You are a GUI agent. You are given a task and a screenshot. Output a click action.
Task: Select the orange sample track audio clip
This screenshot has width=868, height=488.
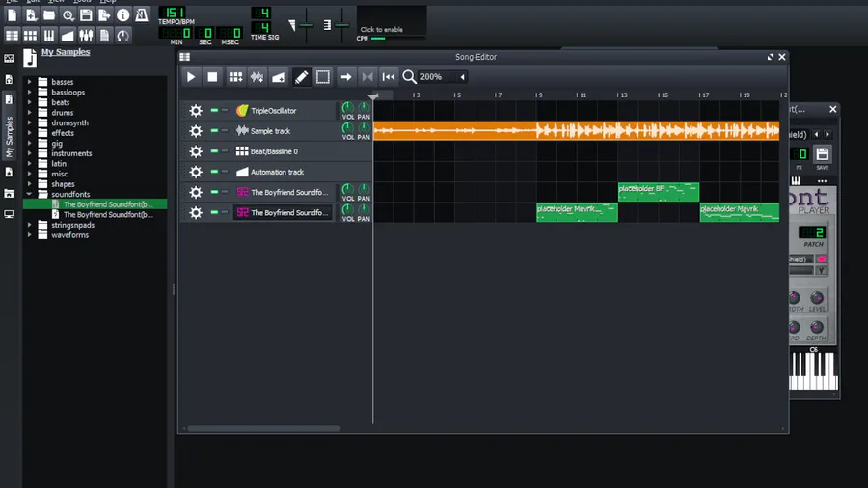point(577,131)
